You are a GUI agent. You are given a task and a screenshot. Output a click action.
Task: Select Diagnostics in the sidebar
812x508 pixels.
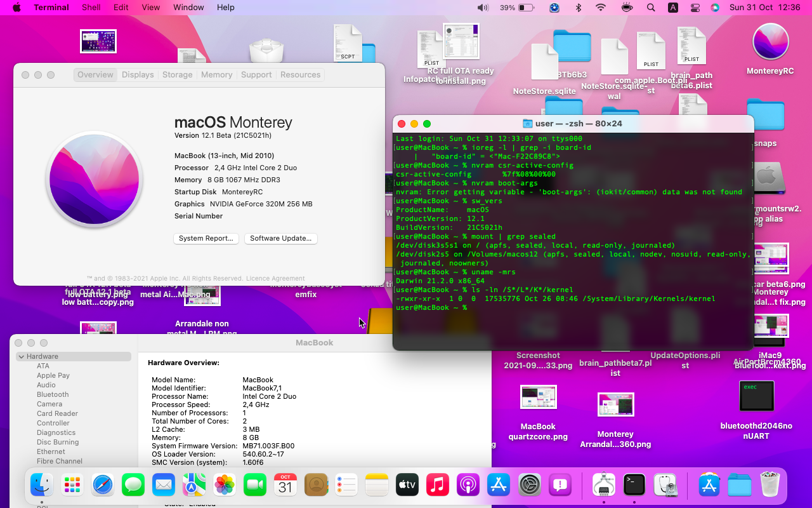[x=56, y=432]
